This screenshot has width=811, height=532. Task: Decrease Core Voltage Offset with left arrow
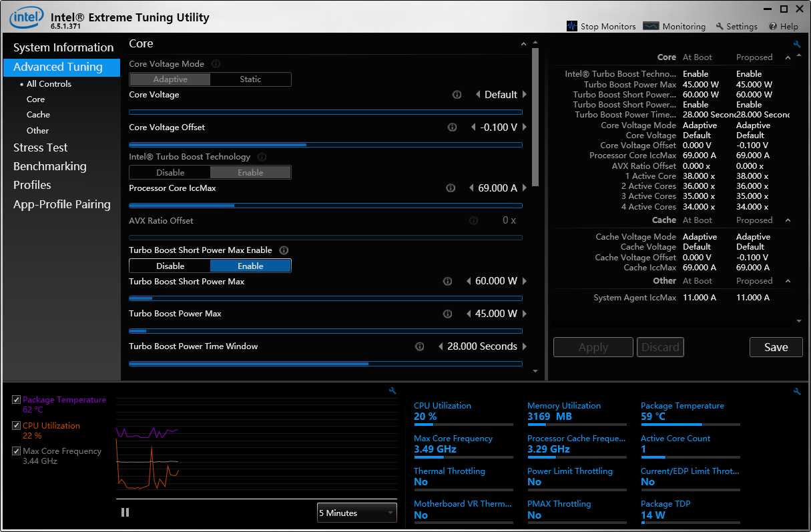coord(473,127)
